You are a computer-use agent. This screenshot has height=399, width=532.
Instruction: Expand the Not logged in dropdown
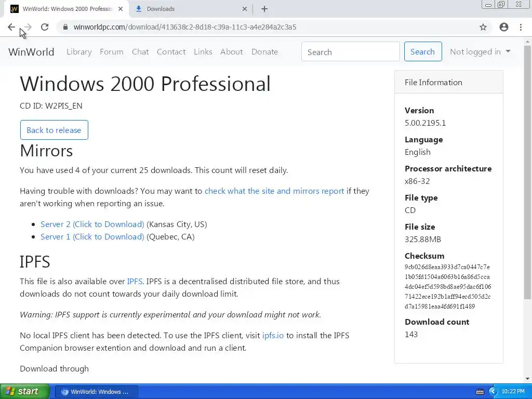pos(480,52)
